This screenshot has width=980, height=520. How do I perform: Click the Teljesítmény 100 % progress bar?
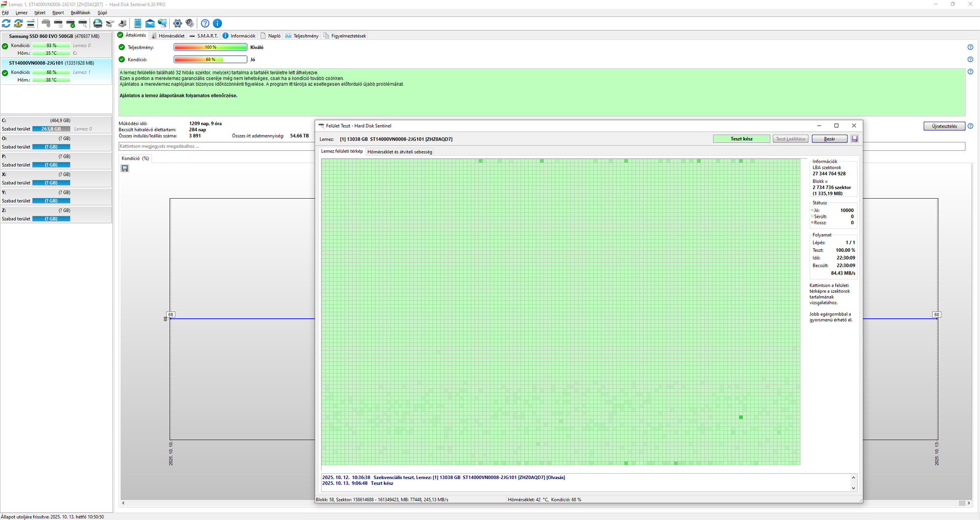[211, 47]
